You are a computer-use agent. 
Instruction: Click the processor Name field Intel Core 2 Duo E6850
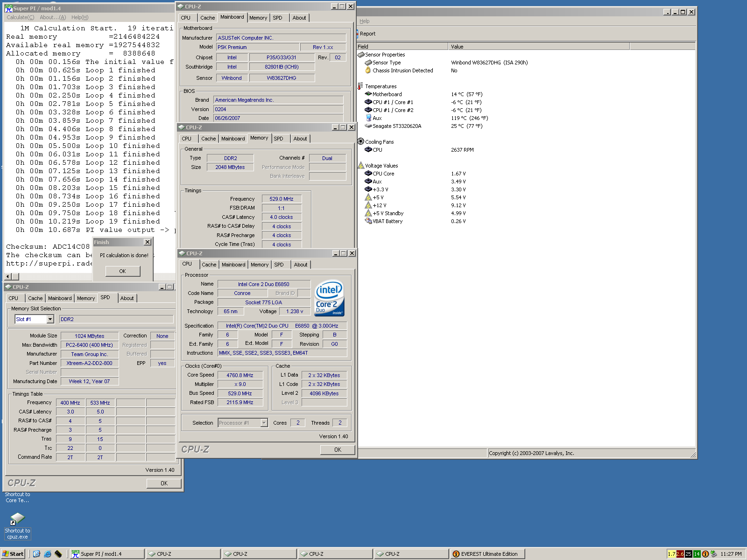coord(264,284)
